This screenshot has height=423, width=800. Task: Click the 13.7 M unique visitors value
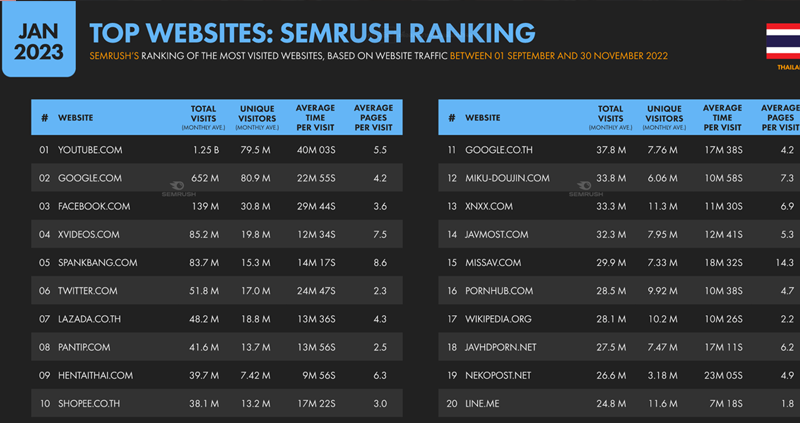point(256,347)
